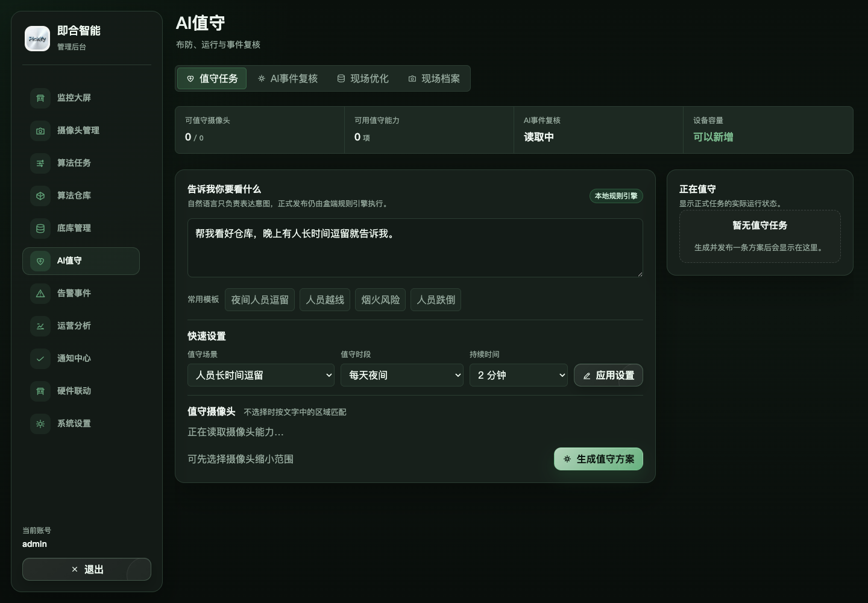Select the 人员跌倒 template
This screenshot has width=868, height=603.
click(x=436, y=300)
